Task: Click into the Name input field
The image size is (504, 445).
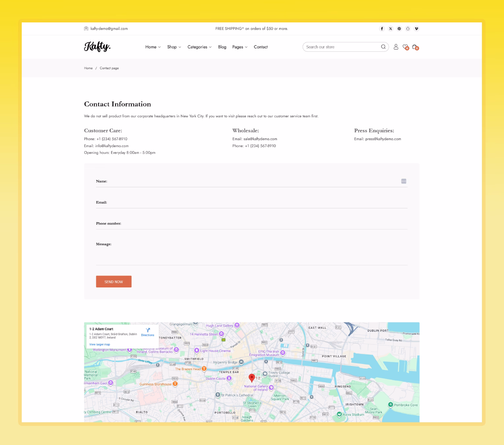Action: [x=252, y=181]
